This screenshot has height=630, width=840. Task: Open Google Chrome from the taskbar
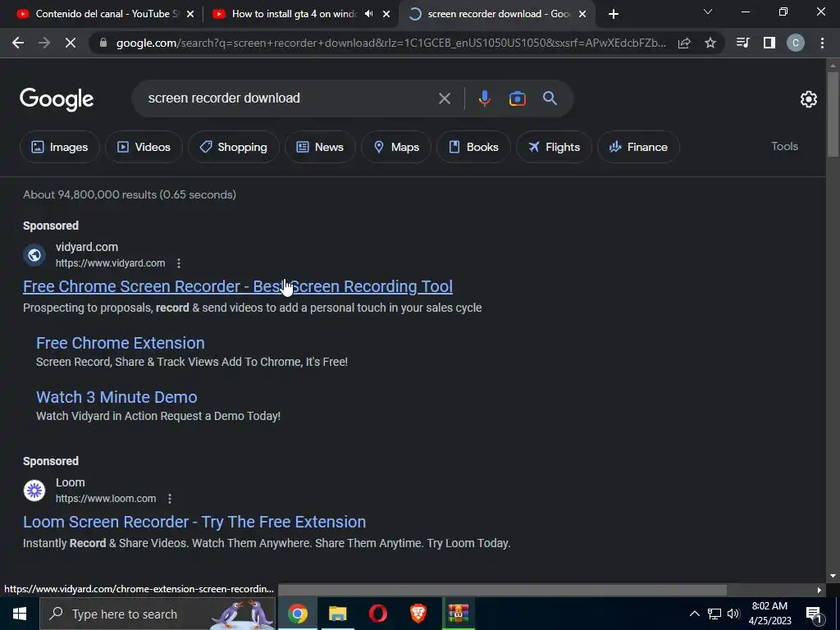coord(297,614)
